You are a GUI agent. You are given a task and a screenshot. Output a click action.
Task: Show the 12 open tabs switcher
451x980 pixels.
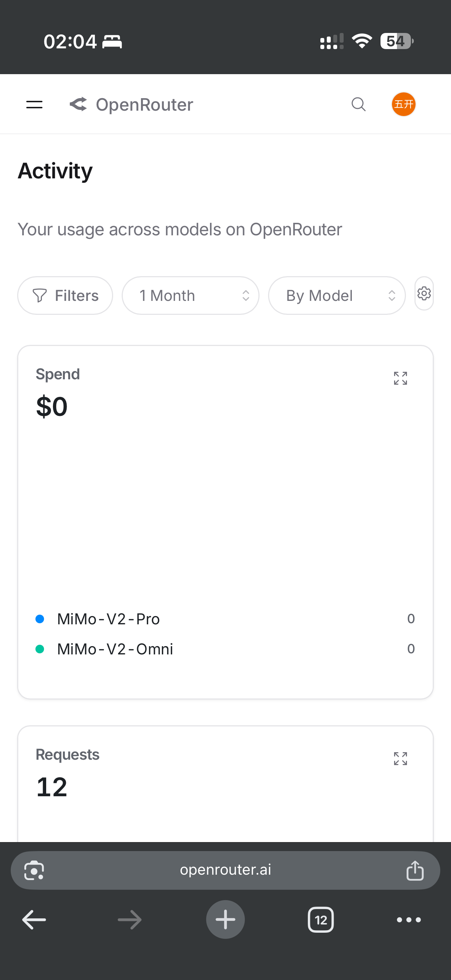(x=321, y=920)
